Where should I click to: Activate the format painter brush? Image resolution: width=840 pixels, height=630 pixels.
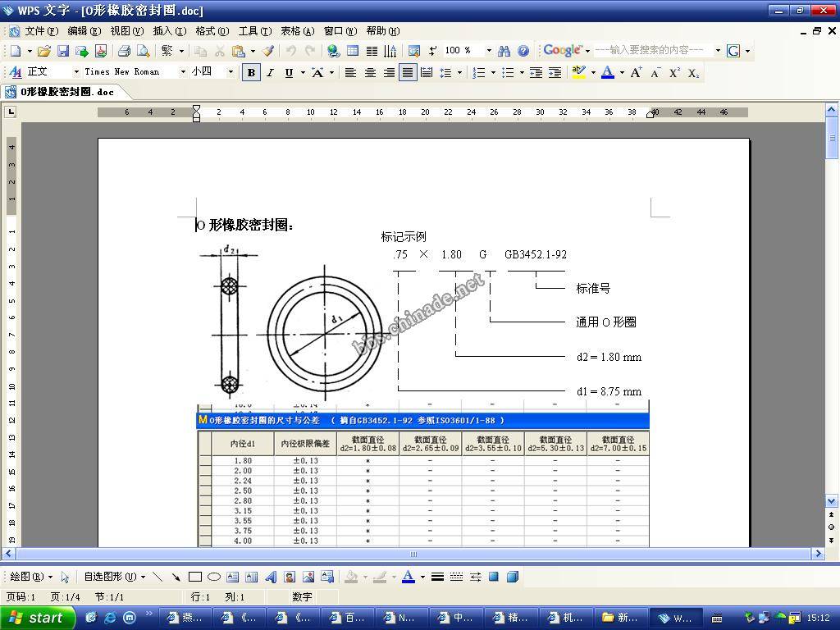[x=268, y=51]
